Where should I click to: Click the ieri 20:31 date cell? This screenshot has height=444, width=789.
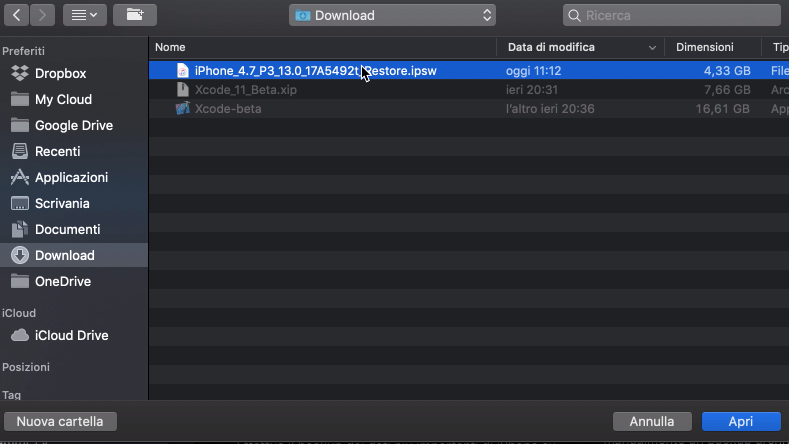point(532,90)
